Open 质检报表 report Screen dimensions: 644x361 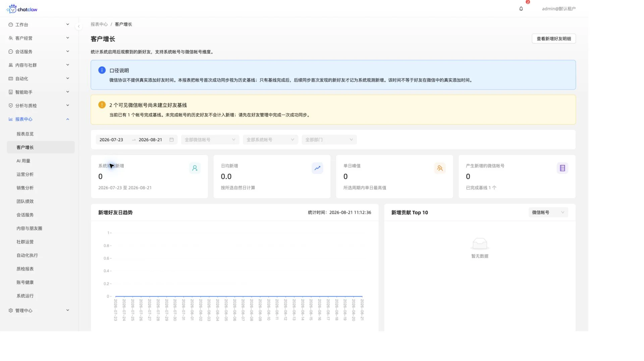[41, 269]
